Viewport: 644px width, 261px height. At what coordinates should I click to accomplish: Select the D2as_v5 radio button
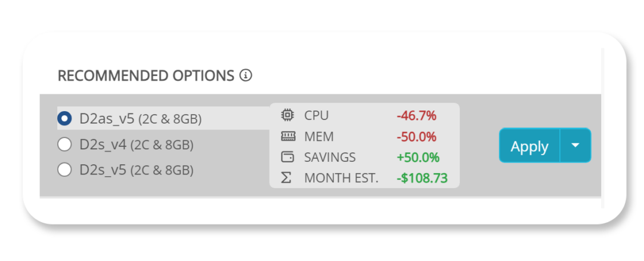pyautogui.click(x=64, y=119)
